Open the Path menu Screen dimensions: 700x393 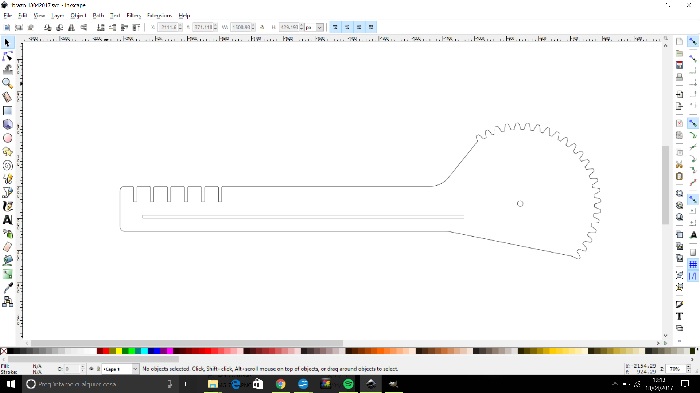point(98,15)
